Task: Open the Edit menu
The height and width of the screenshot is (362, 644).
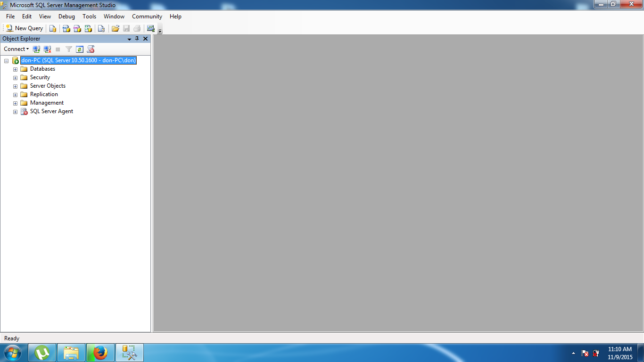Action: (x=27, y=16)
